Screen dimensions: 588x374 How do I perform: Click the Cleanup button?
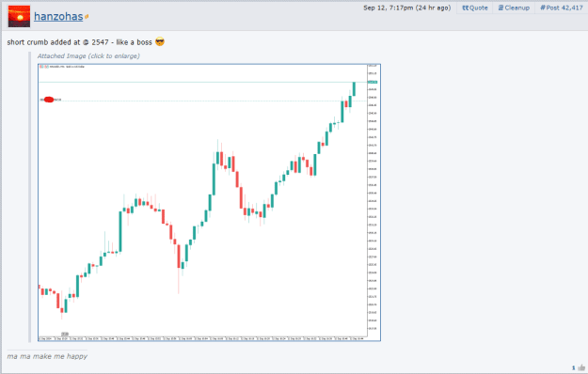(514, 8)
